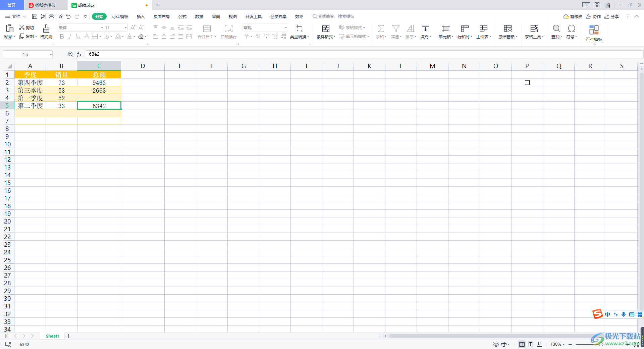
Task: Click the Type Conversion (类型转换) icon
Action: click(300, 29)
